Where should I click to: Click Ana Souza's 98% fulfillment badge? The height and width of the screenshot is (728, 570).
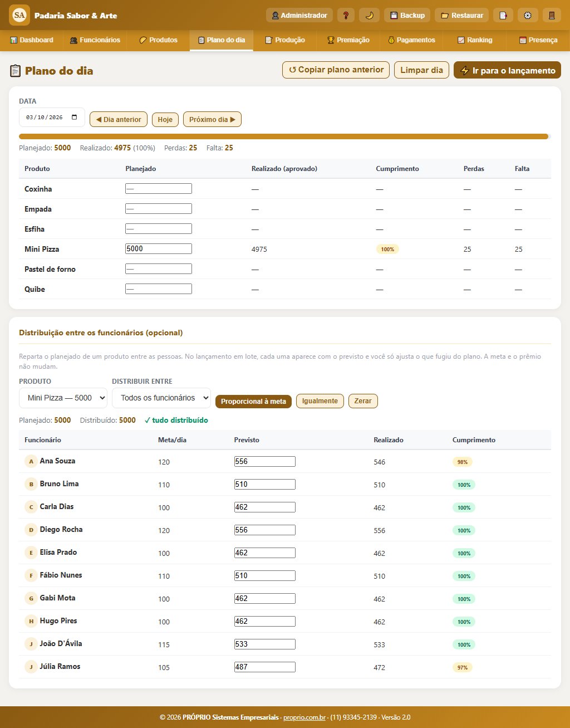[x=463, y=462]
